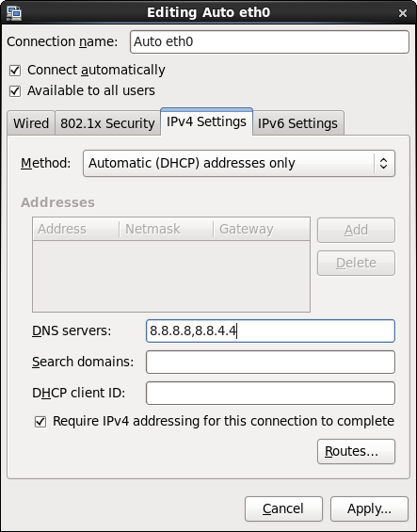Toggle the Connect automatically checkbox
This screenshot has width=417, height=532.
click(15, 71)
